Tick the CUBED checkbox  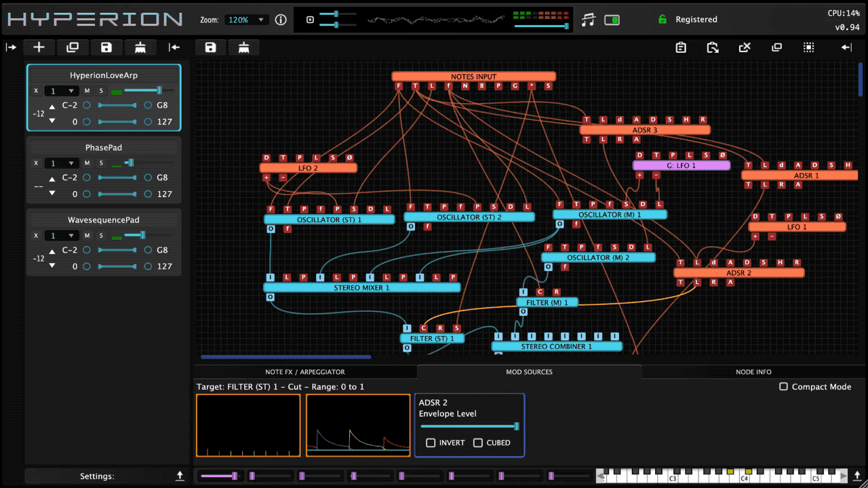[x=478, y=443]
